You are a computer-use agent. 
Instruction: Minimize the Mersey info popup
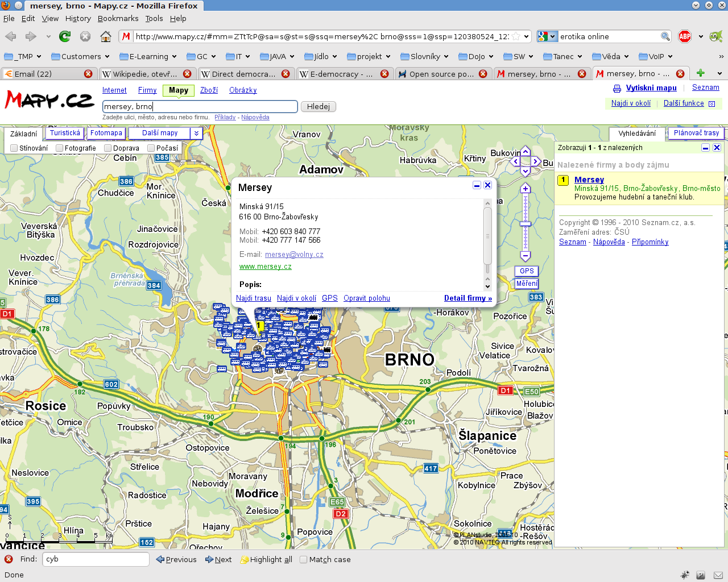[477, 185]
